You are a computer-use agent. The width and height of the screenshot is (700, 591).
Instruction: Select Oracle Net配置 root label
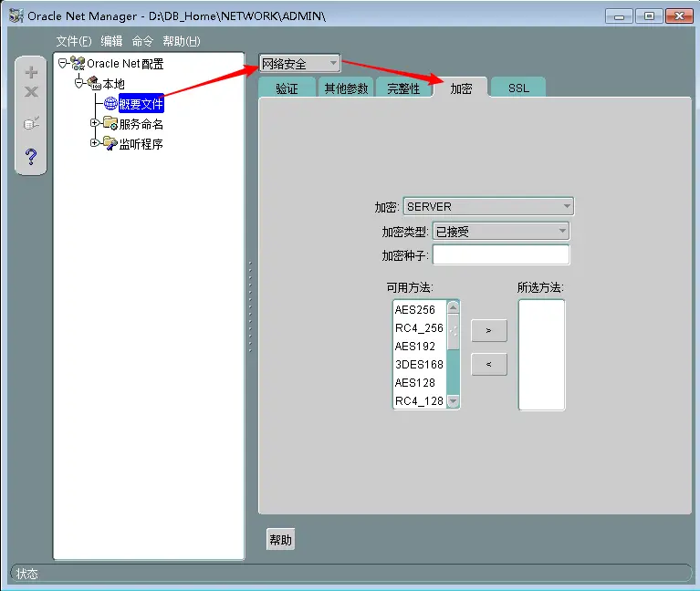[125, 63]
